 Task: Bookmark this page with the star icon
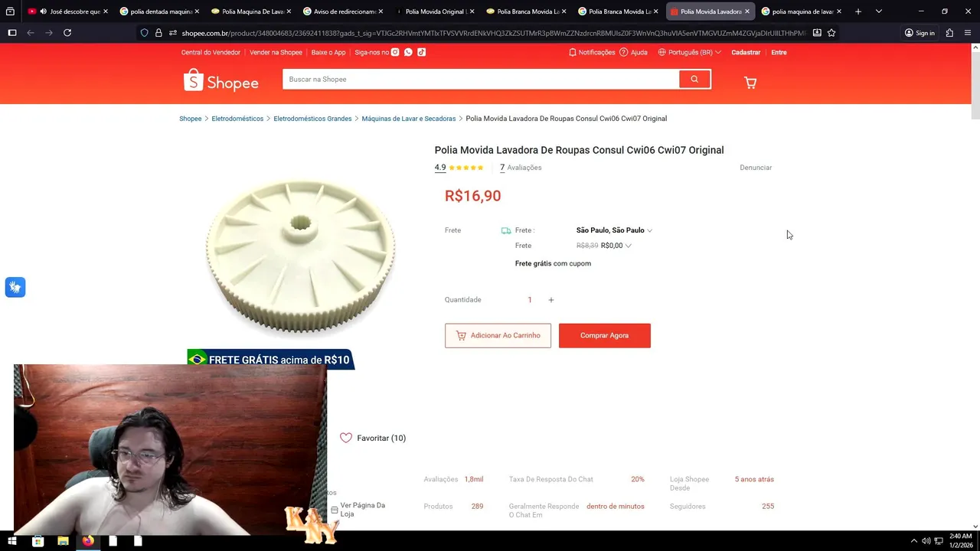pos(831,33)
